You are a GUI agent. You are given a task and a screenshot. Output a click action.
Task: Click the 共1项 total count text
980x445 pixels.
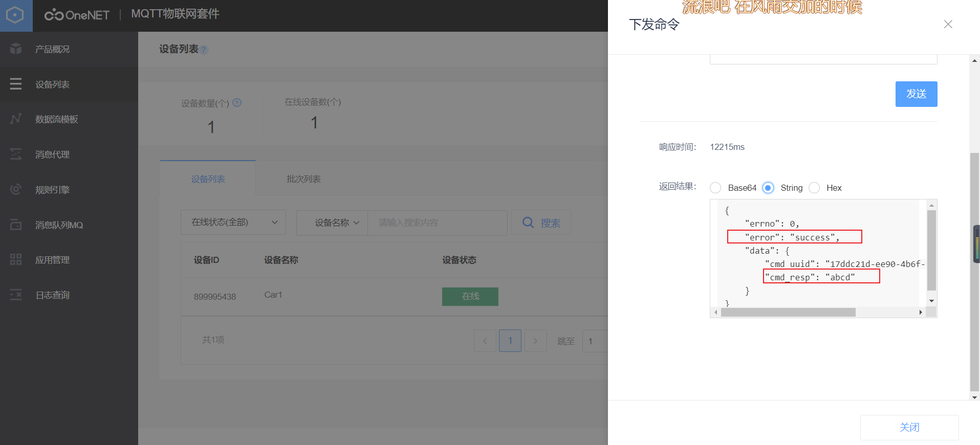[213, 340]
